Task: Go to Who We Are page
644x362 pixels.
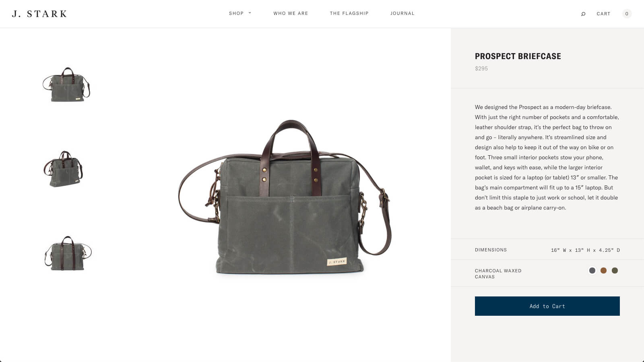Action: pyautogui.click(x=291, y=13)
